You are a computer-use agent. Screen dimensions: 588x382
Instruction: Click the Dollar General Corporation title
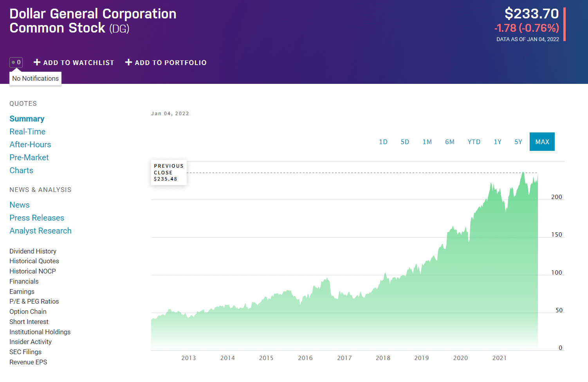pos(93,14)
